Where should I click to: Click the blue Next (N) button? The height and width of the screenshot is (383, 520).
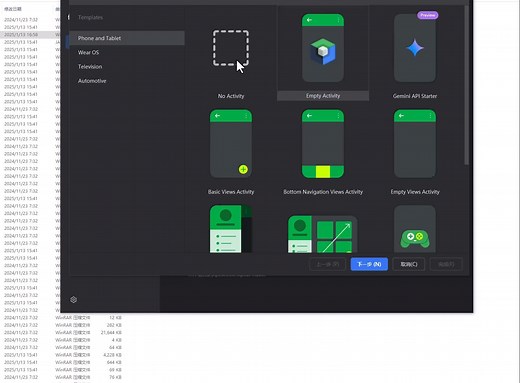(x=369, y=264)
